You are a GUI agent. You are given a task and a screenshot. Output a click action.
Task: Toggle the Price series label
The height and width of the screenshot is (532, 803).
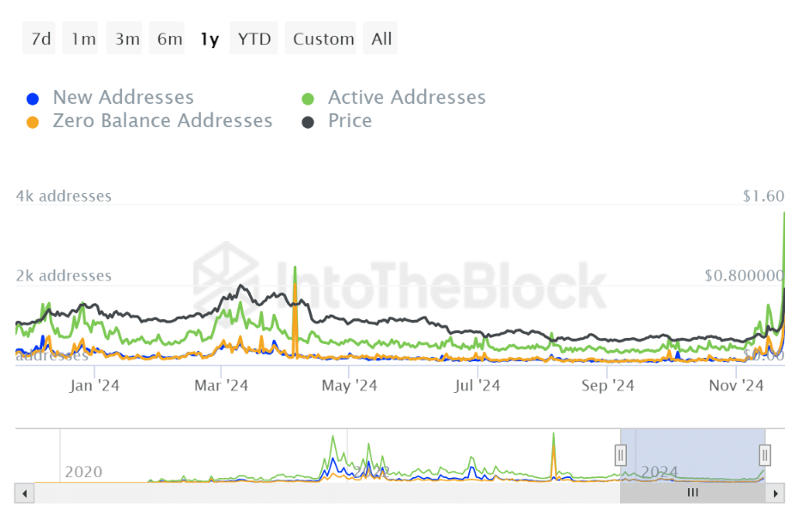coord(350,121)
